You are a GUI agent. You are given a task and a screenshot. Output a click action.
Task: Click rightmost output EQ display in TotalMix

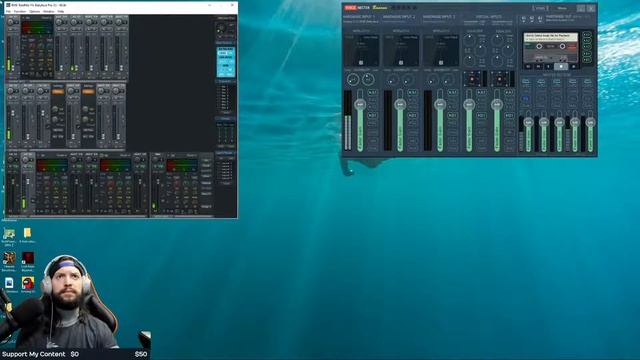tap(182, 165)
